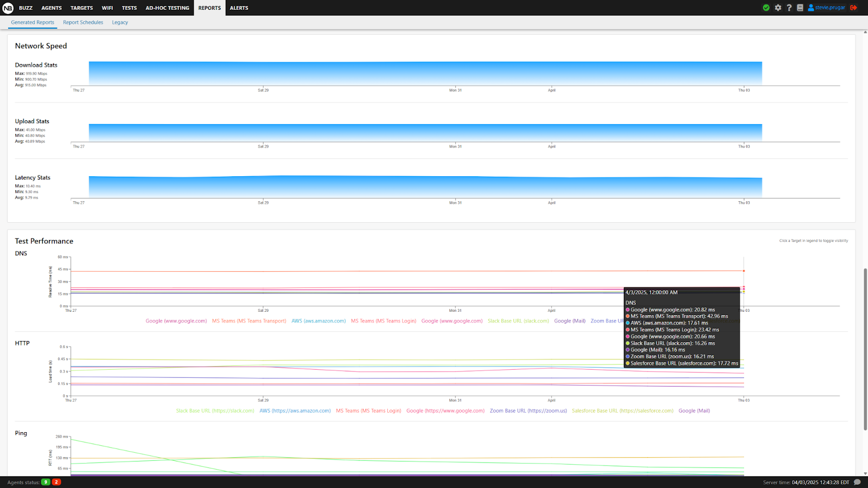Viewport: 868px width, 488px height.
Task: Hide Slack Base URL (slack.com) in DNS legend
Action: [x=518, y=321]
